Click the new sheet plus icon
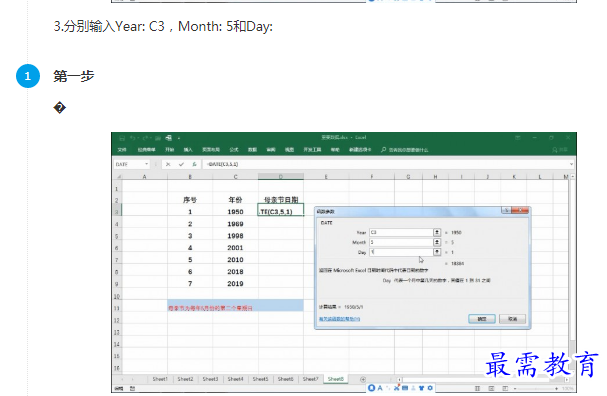607x396 pixels. click(363, 379)
